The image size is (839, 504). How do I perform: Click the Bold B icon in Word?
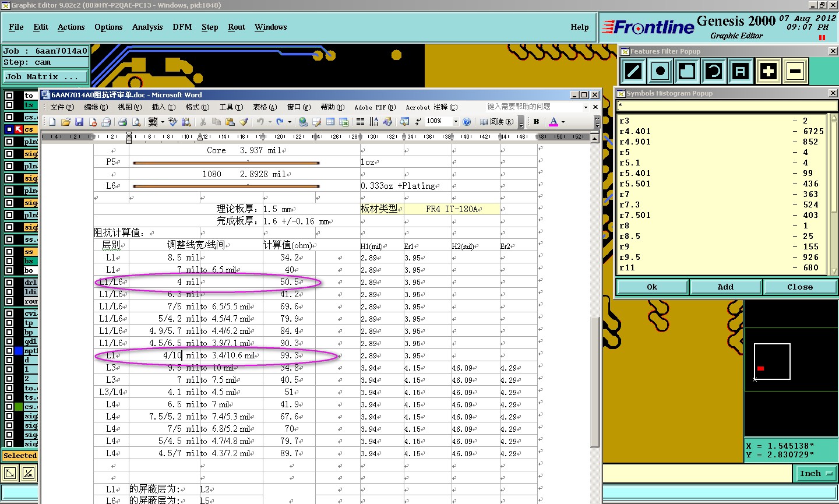point(536,122)
